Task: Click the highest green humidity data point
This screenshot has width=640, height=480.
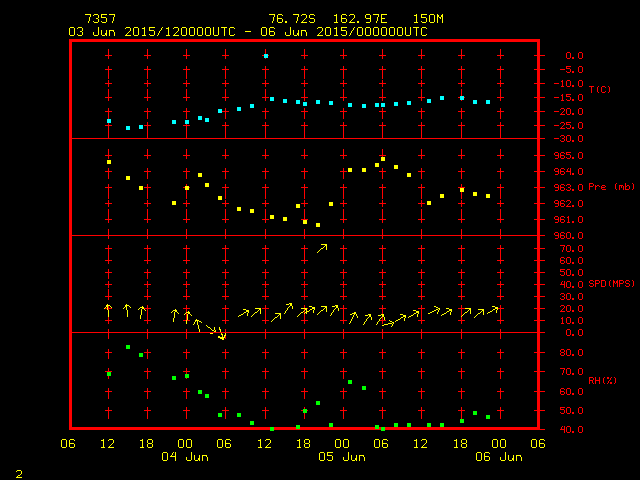Action: [128, 347]
